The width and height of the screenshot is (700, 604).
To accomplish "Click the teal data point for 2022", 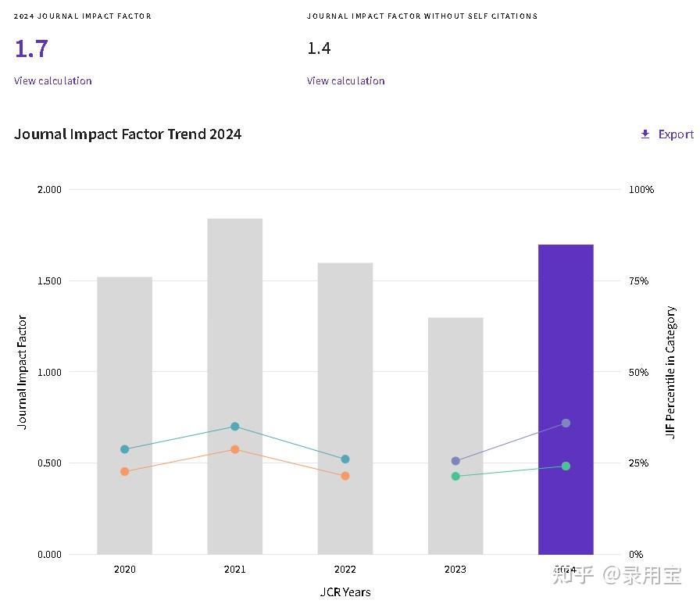I will pyautogui.click(x=345, y=459).
